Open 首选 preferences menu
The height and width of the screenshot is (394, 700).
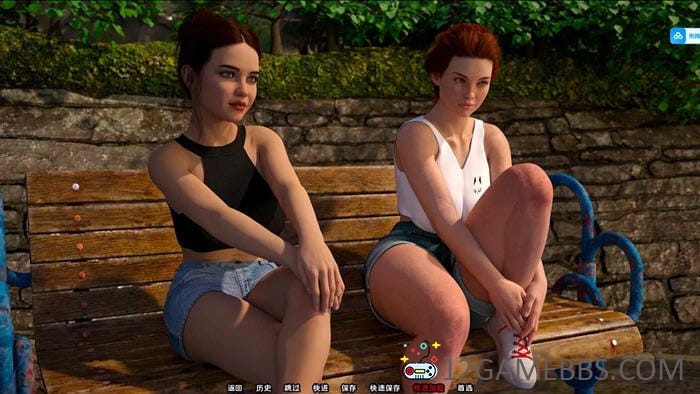coord(465,388)
